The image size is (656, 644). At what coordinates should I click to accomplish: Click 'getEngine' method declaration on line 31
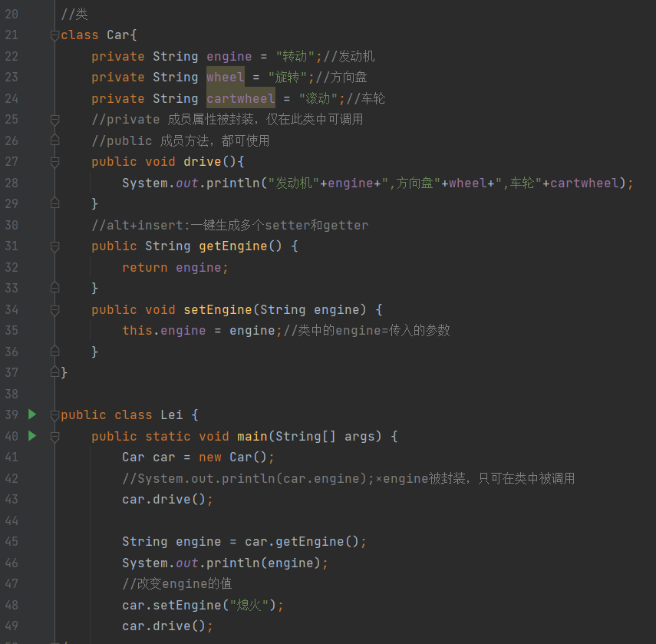pos(232,246)
